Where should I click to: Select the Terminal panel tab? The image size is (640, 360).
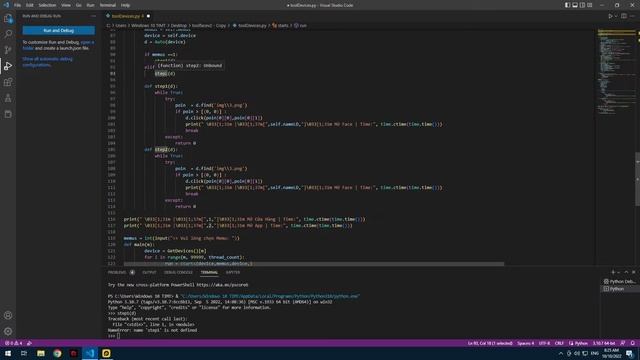click(209, 272)
